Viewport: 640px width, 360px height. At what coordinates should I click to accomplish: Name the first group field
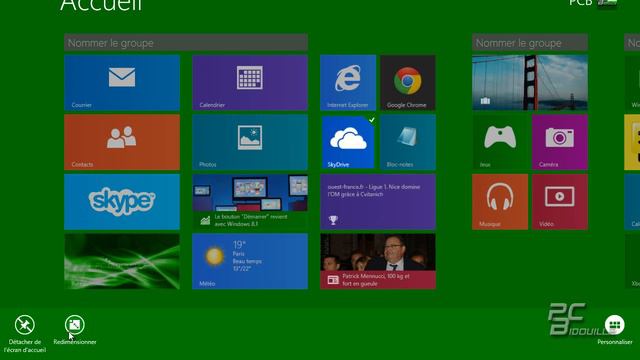click(186, 42)
